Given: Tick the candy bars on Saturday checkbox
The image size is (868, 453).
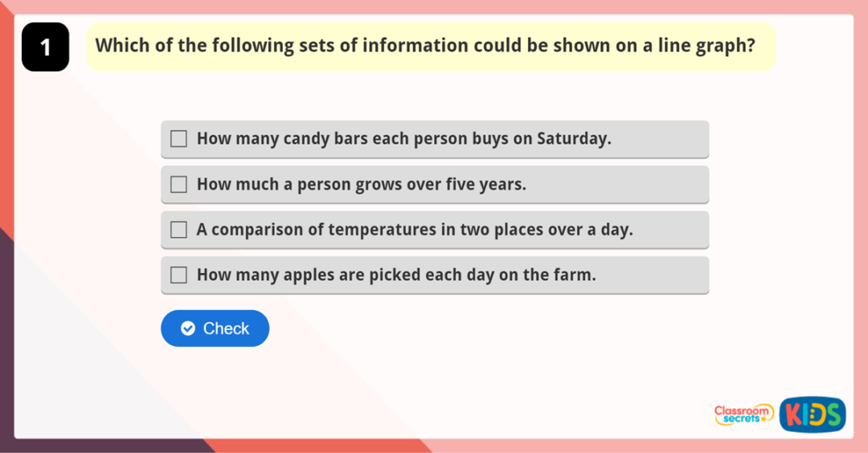Looking at the screenshot, I should point(178,138).
